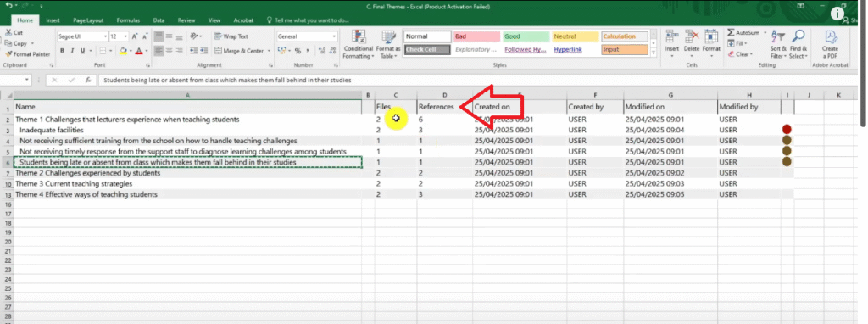Top-align the cell content
Screen dimensions: 868x324
point(159,36)
